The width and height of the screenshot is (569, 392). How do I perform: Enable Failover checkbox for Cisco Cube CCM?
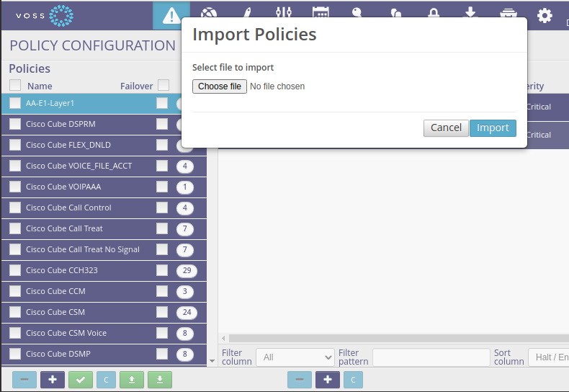point(162,291)
